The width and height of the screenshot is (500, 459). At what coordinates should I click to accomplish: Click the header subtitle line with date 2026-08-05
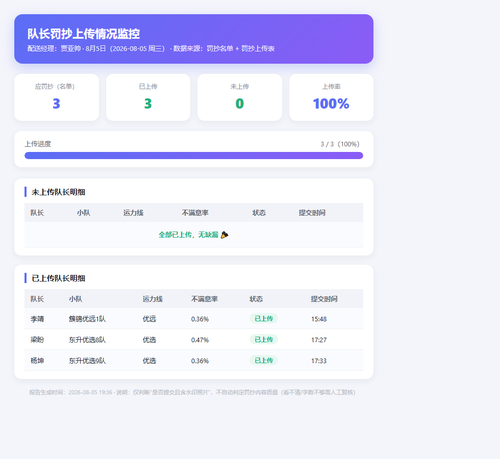(151, 49)
